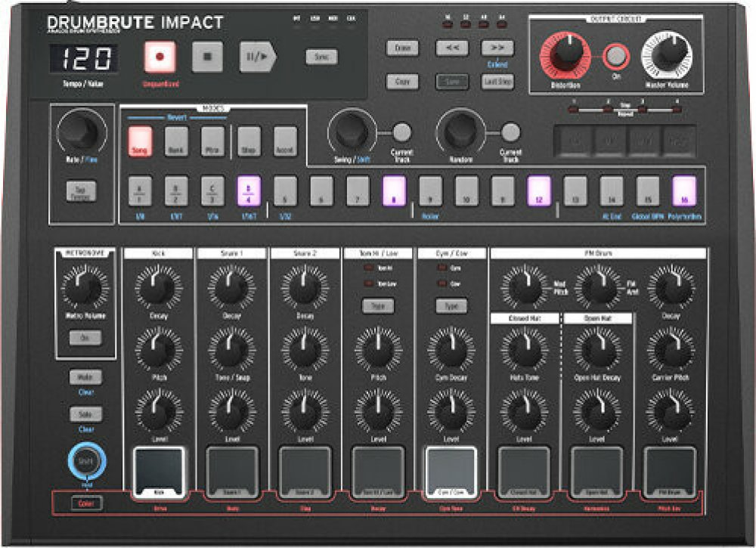Viewport: 756px width, 548px height.
Task: Toggle Mute for the selected track
Action: [85, 376]
